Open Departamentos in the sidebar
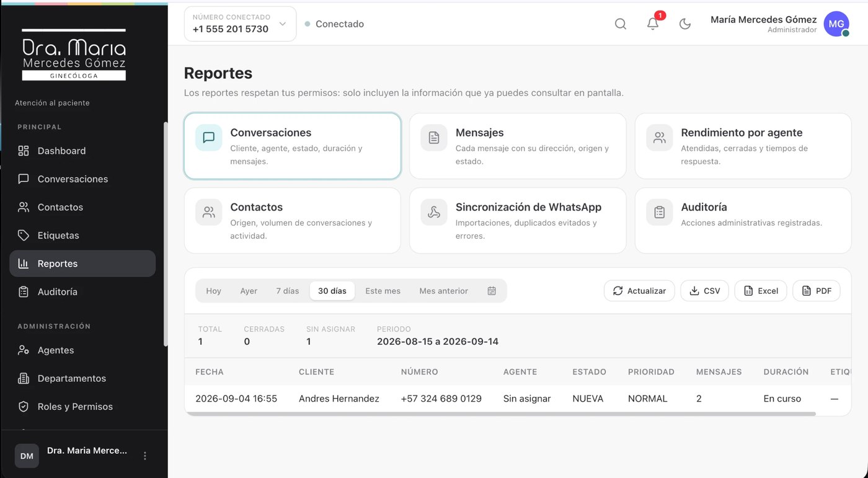Image resolution: width=868 pixels, height=478 pixels. [82, 378]
